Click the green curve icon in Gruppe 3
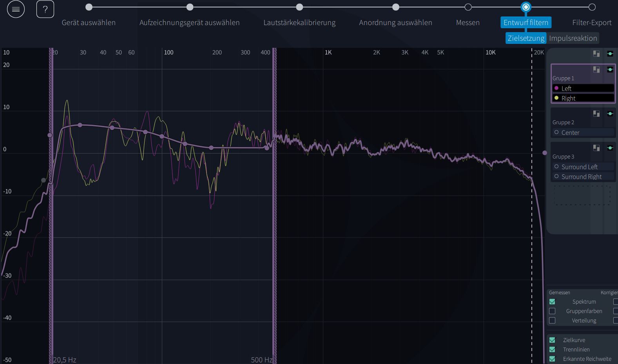Viewport: 618px width, 364px height. coord(610,148)
